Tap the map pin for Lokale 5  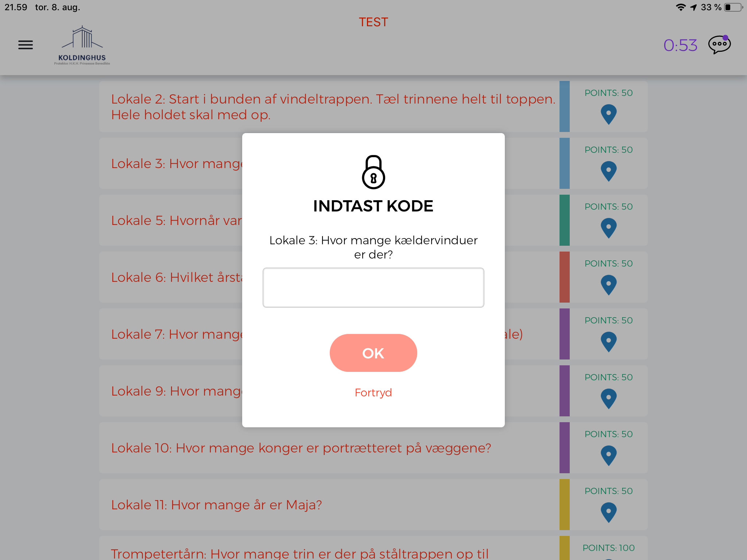(x=608, y=228)
